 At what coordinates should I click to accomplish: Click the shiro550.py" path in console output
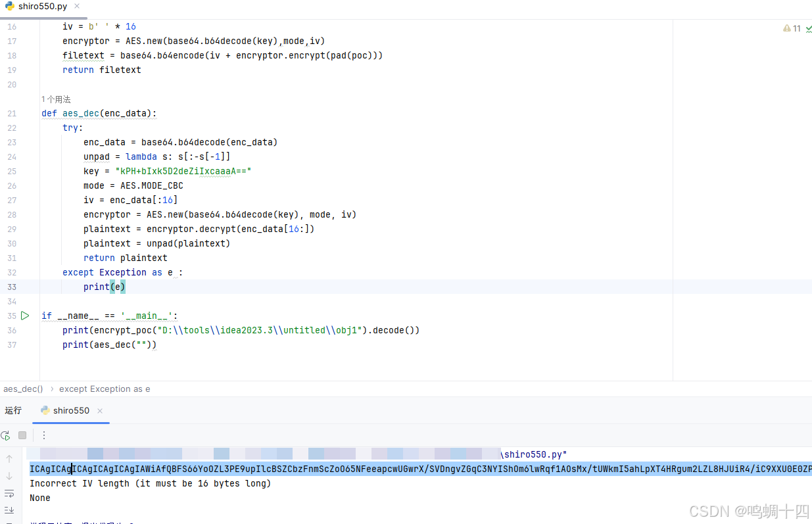[x=533, y=454]
